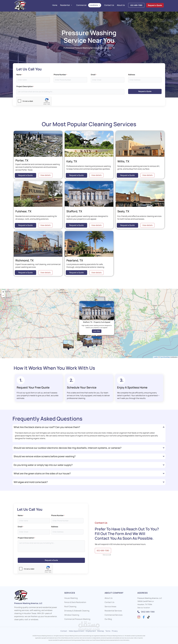The image size is (178, 644).
Task: Click the Sealy map marker thumbnail pin
Action: [68, 344]
